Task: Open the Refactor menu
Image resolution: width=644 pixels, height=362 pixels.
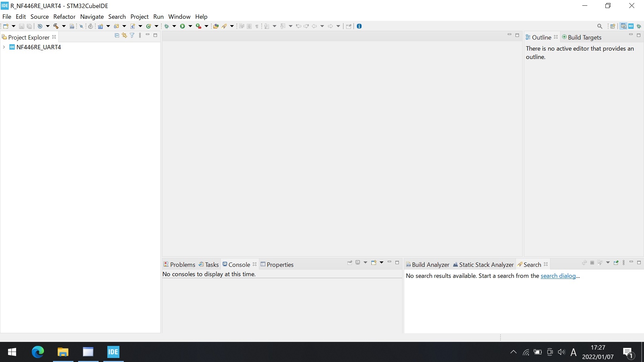Action: click(x=64, y=16)
